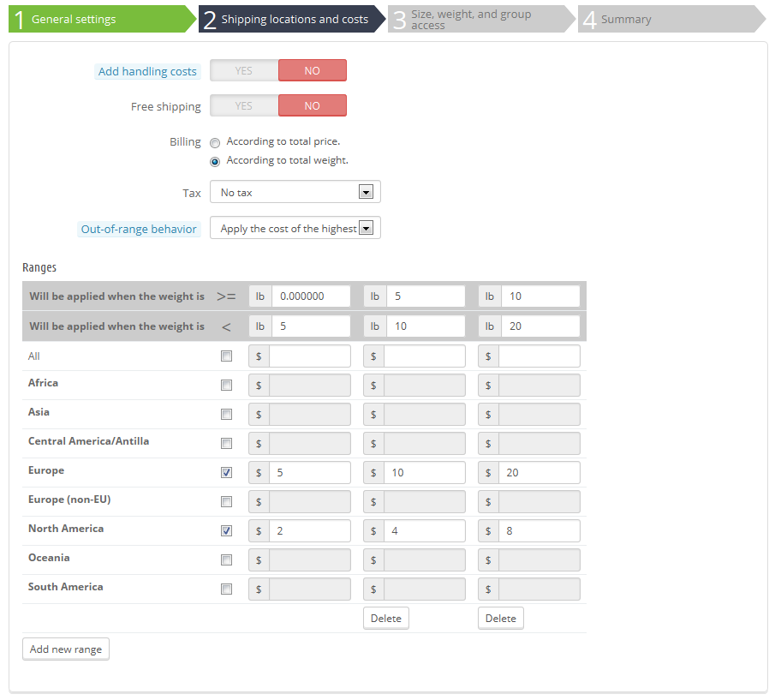The width and height of the screenshot is (775, 700).
Task: Select the South America checkbox
Action: point(226,589)
